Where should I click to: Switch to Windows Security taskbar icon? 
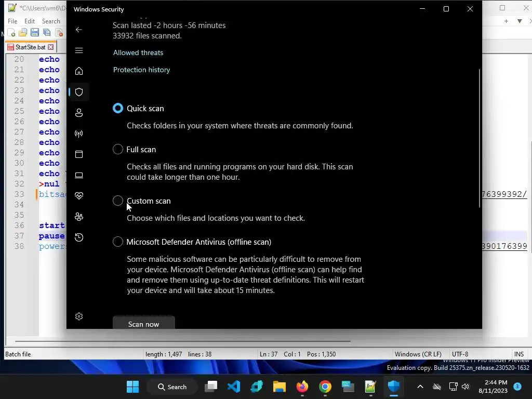tap(394, 387)
